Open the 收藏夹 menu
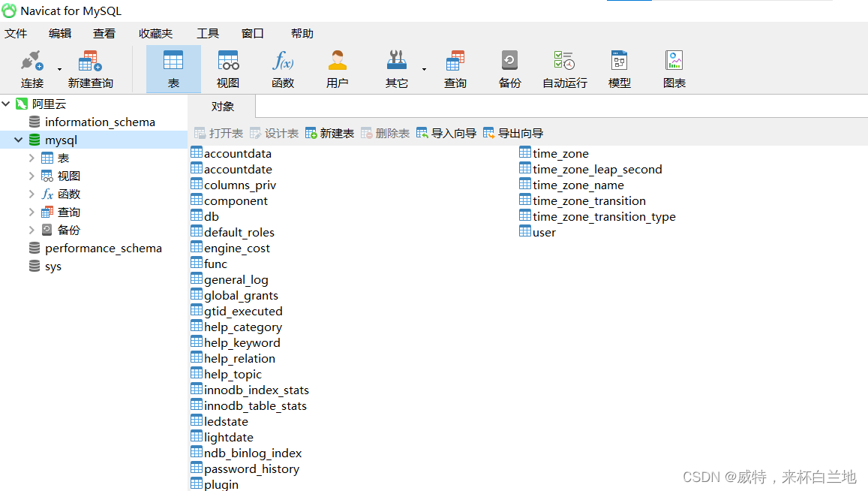Screen dimensions: 868x491 (x=155, y=33)
